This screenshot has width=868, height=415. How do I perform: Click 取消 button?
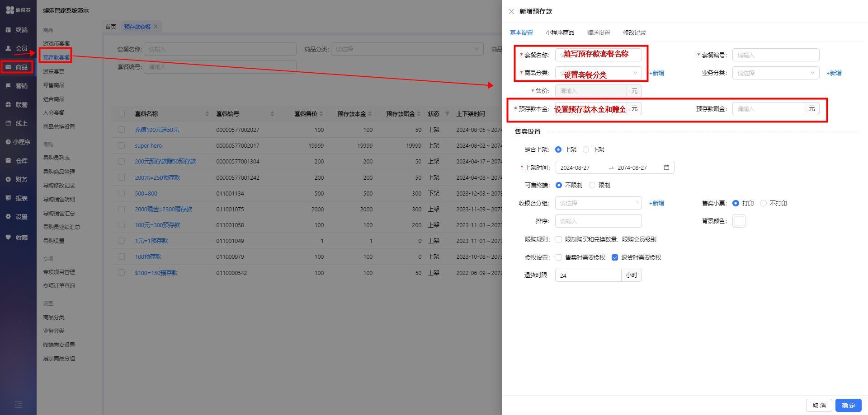click(819, 406)
